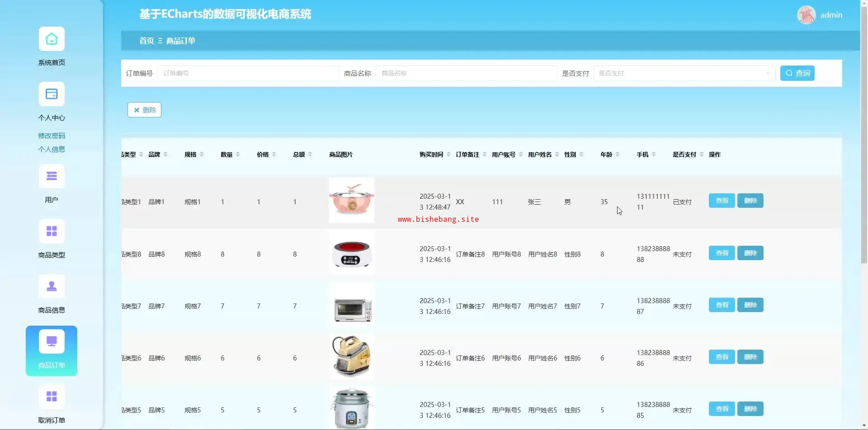
Task: Sort orders by 年龄 column
Action: 617,154
